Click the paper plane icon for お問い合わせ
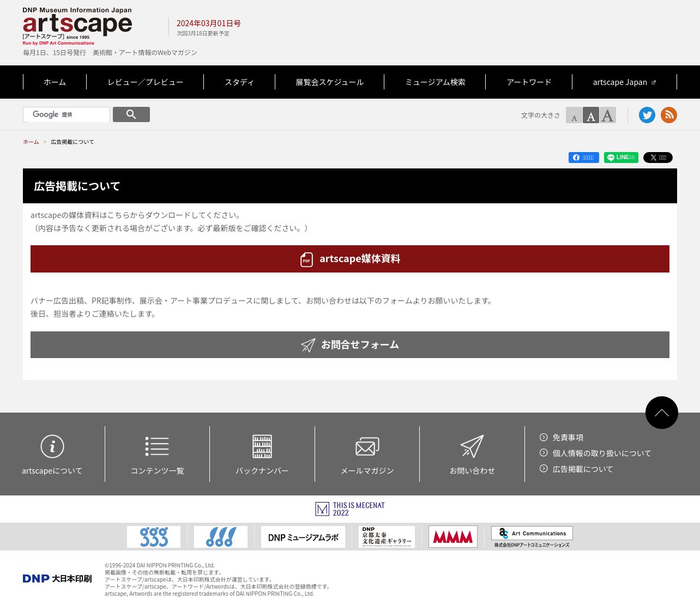 [x=472, y=446]
